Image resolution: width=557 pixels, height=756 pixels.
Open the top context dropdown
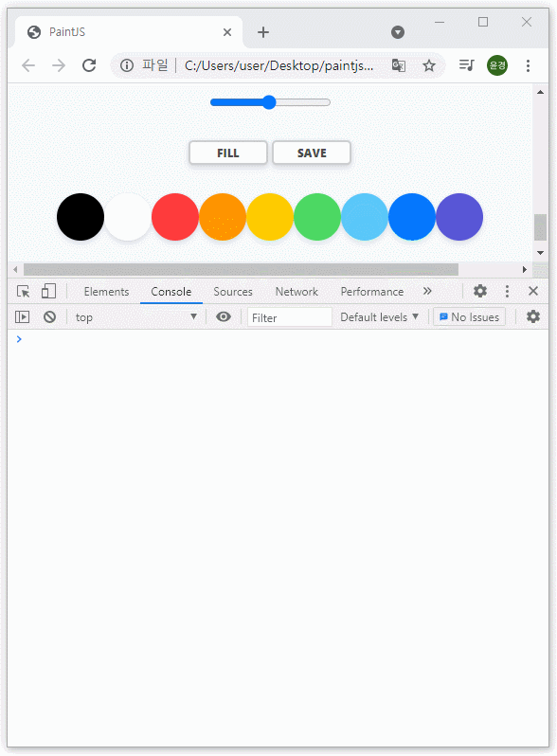[x=136, y=316]
